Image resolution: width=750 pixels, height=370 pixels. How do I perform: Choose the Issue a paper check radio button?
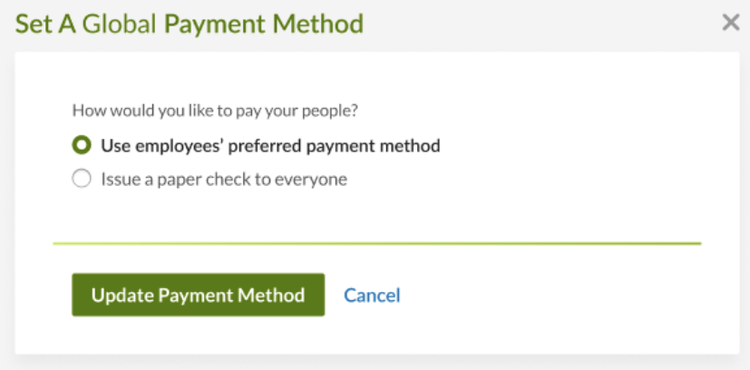tap(81, 179)
